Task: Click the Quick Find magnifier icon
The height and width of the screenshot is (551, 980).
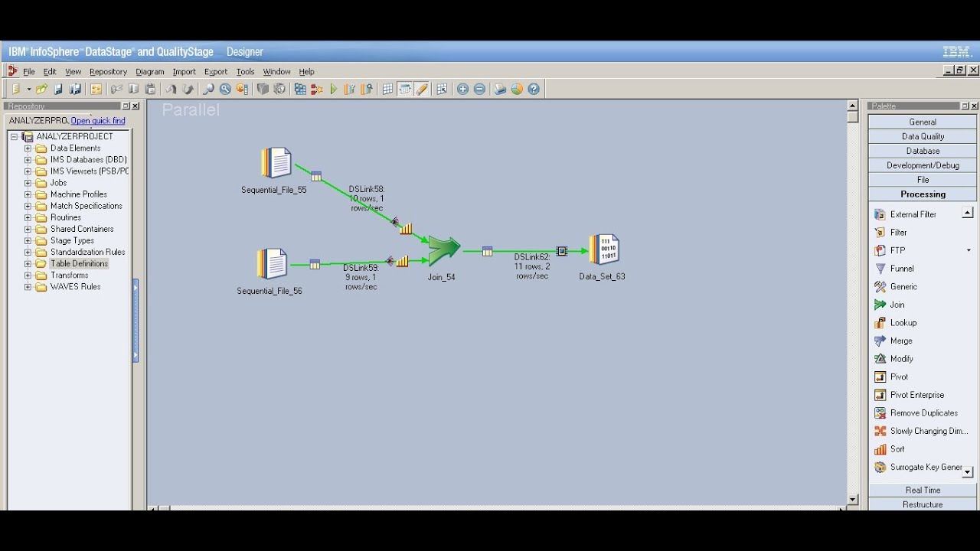Action: click(208, 90)
